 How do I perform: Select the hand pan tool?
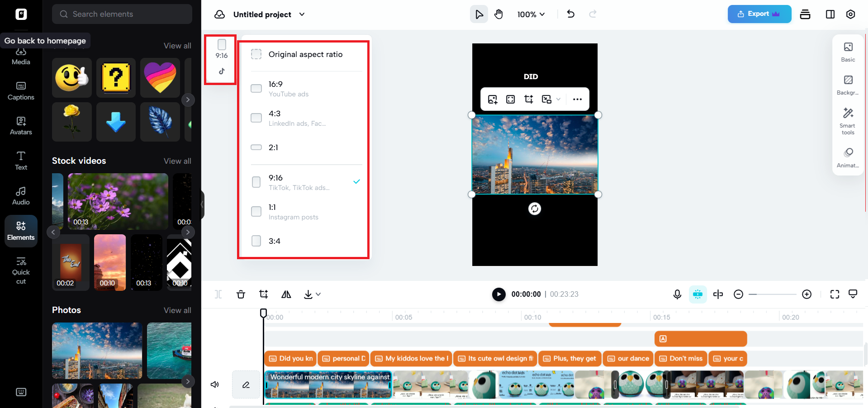(x=498, y=14)
